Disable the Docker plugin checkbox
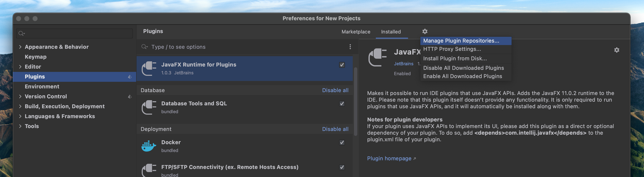 [342, 143]
